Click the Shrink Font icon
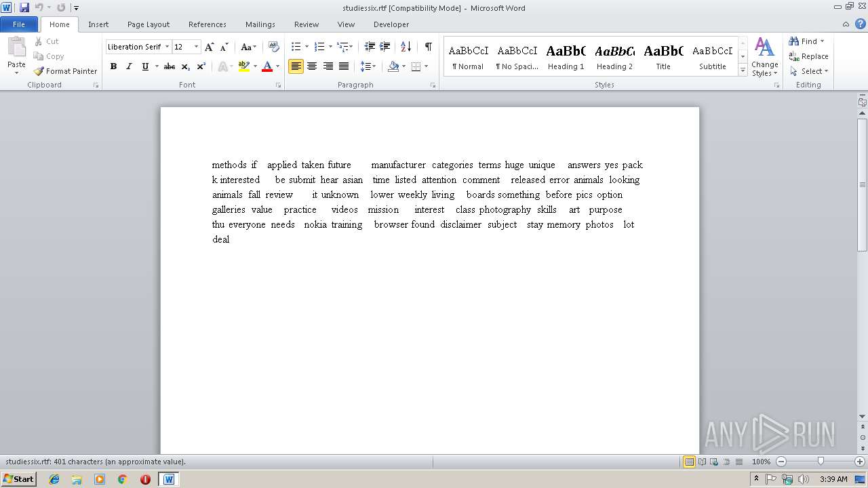 pos(224,47)
